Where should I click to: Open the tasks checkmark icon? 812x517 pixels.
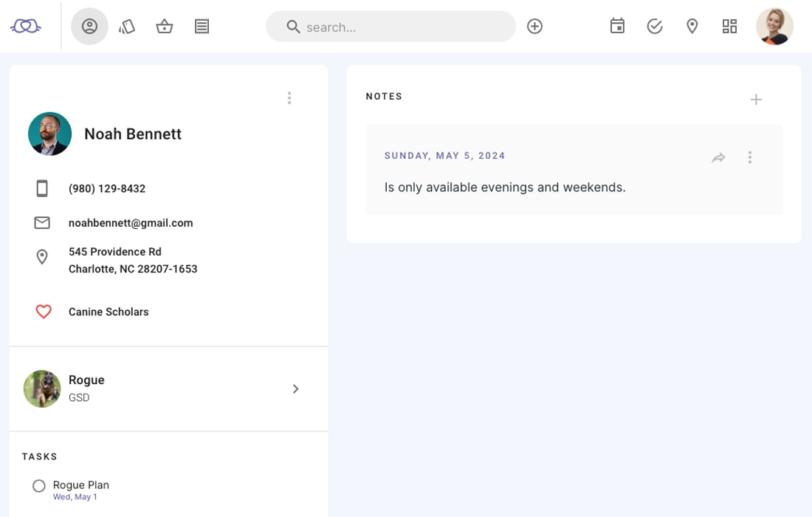(655, 27)
